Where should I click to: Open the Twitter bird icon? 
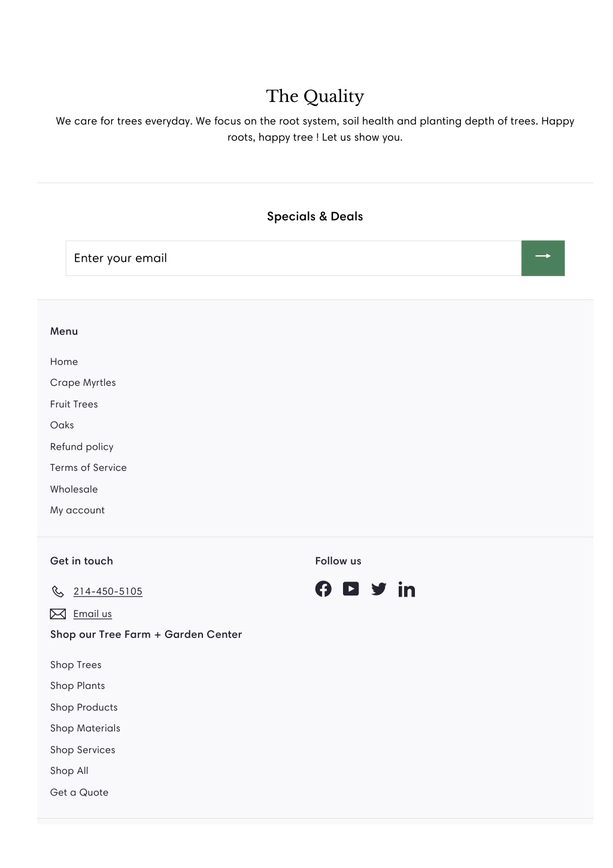378,589
